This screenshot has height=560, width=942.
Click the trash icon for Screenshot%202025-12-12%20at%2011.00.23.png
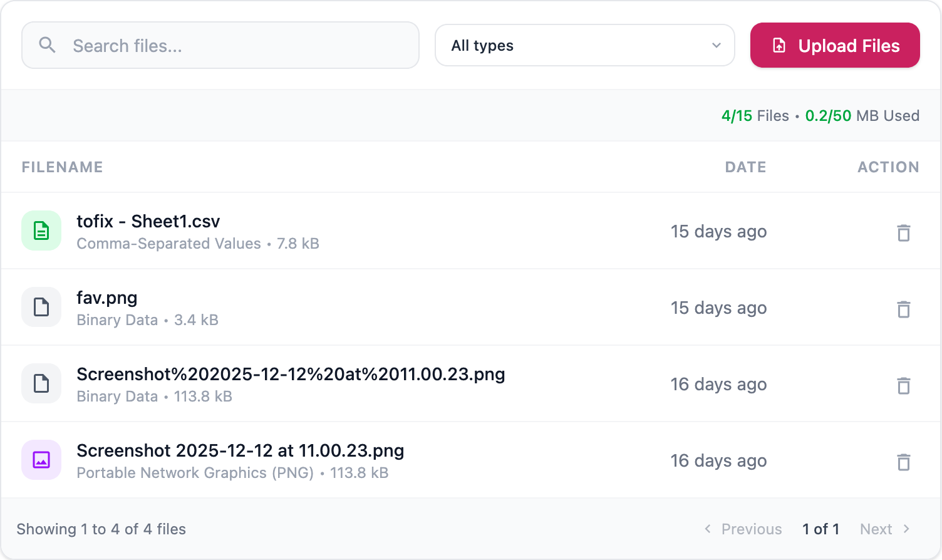(904, 385)
